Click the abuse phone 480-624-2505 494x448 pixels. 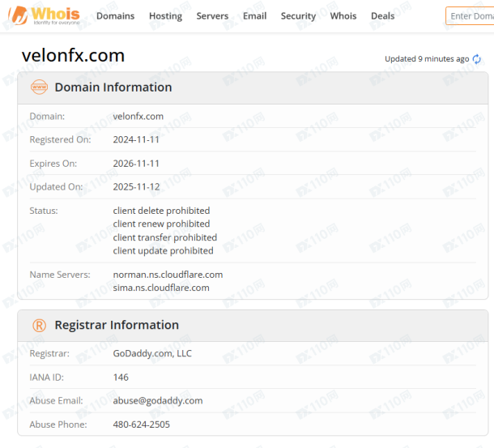[142, 425]
